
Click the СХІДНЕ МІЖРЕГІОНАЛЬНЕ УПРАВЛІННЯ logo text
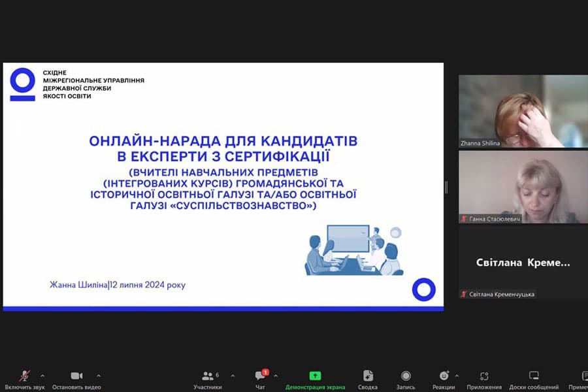(93, 84)
